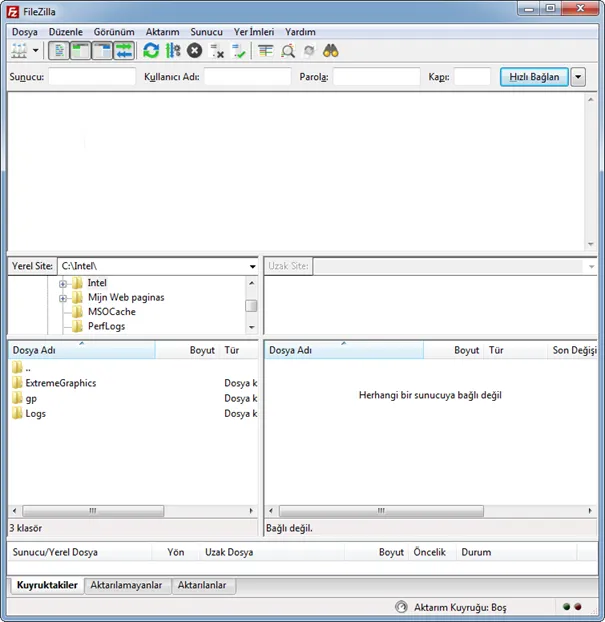Click the speed limits gauge icon
The image size is (605, 622).
[x=401, y=607]
